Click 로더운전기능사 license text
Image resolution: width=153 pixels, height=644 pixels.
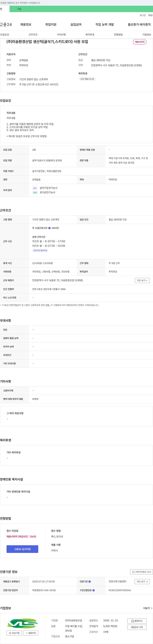point(47,193)
